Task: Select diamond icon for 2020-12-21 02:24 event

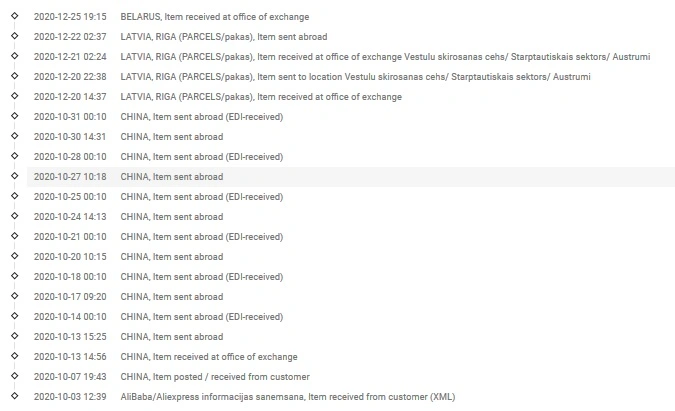Action: coord(14,56)
